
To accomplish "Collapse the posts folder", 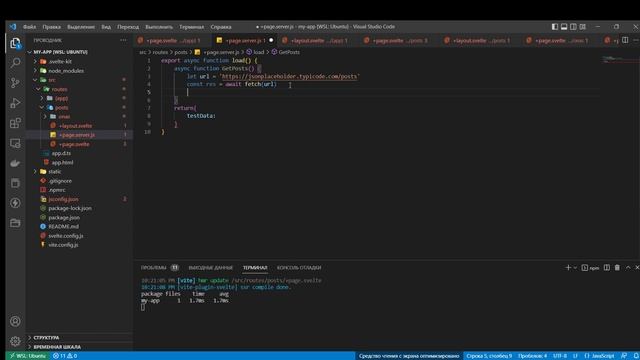I will tap(62, 107).
